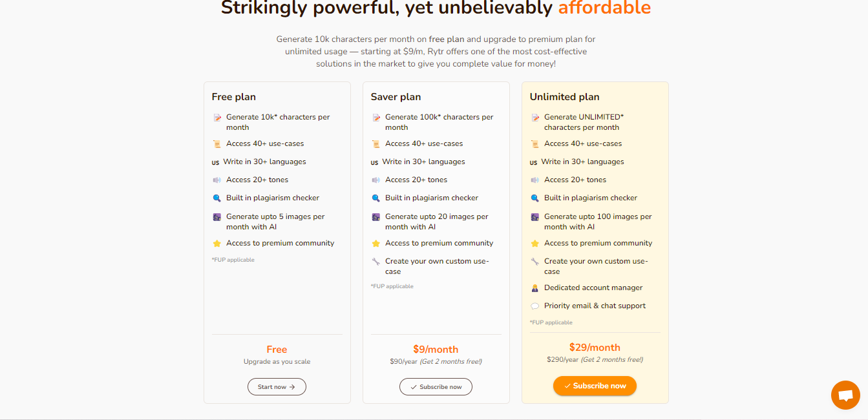Image resolution: width=868 pixels, height=420 pixels.
Task: Click the Saver plan heading
Action: [x=396, y=97]
